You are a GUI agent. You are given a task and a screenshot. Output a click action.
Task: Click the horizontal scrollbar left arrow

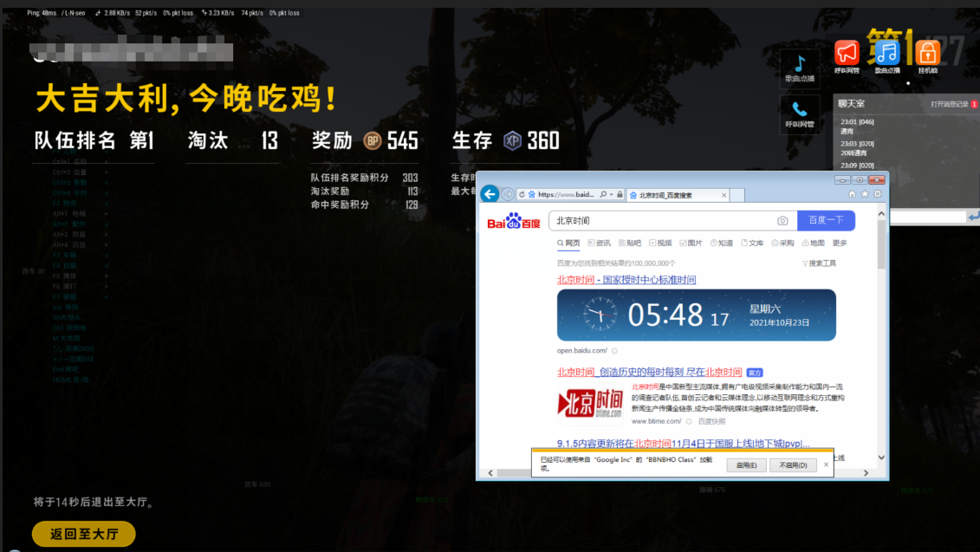[x=490, y=473]
